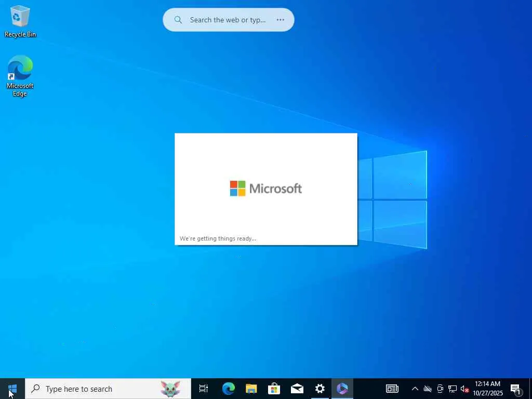The height and width of the screenshot is (399, 532).
Task: Open File Explorer from the taskbar
Action: 251,389
